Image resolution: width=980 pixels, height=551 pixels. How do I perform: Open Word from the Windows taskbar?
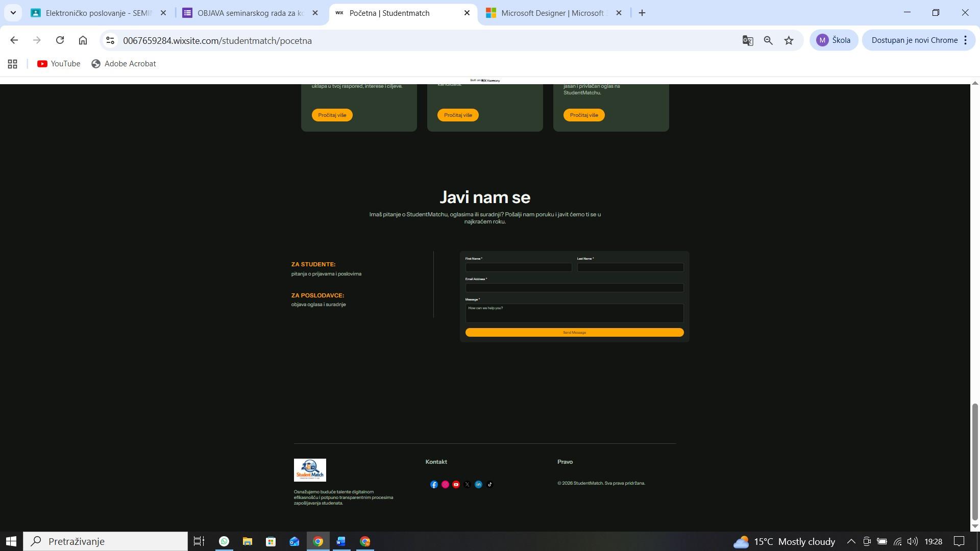(341, 541)
